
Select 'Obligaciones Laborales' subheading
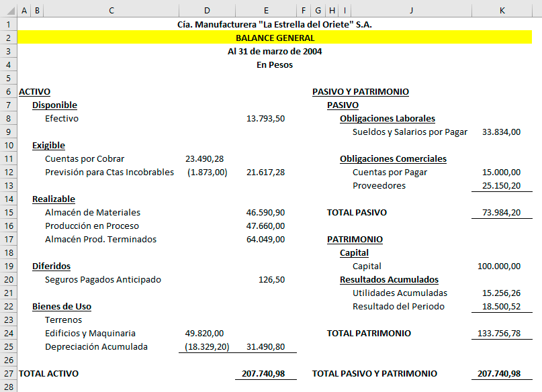[388, 118]
